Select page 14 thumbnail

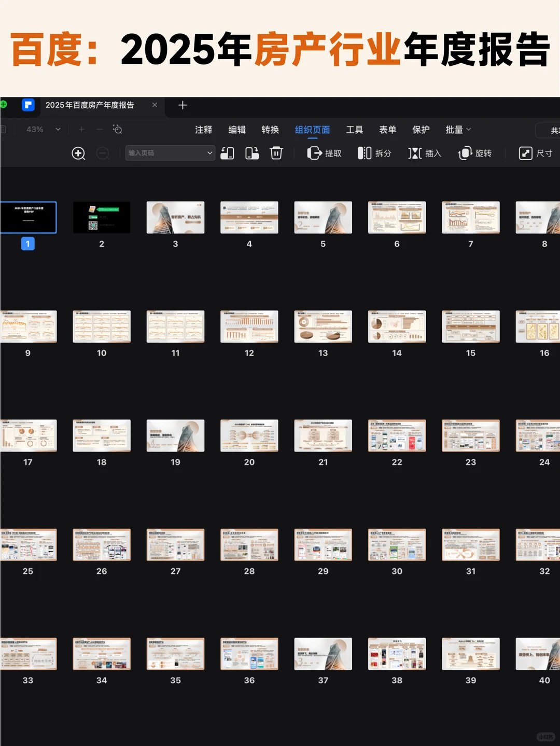[x=397, y=327]
